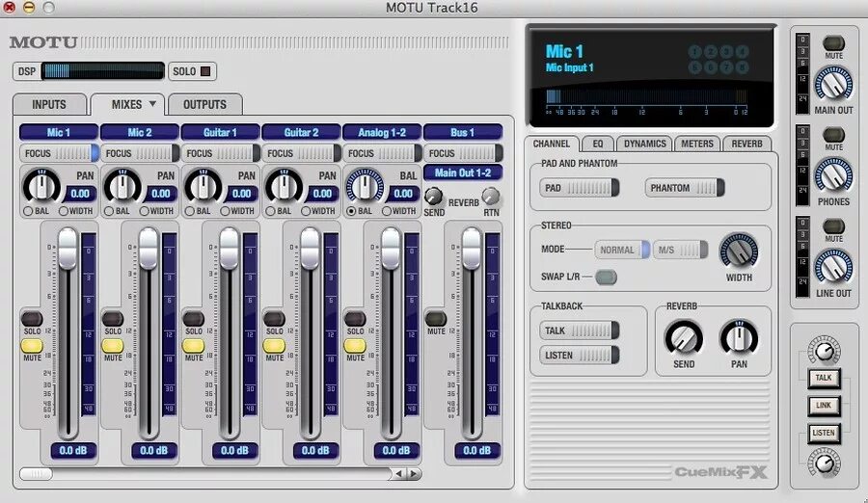The image size is (868, 503).
Task: Click the Mic 1 volume fader
Action: 68,249
